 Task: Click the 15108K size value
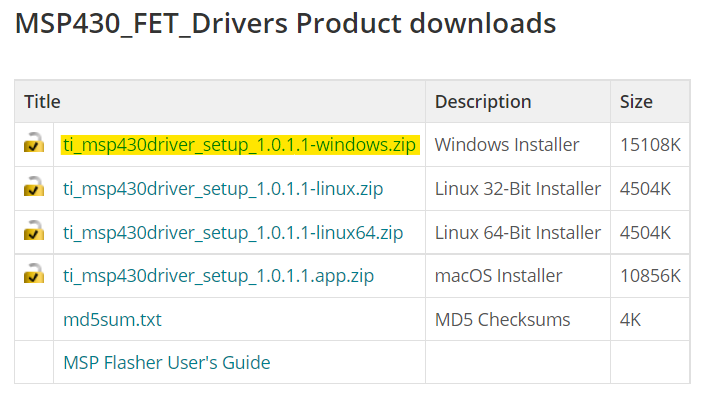tap(650, 145)
